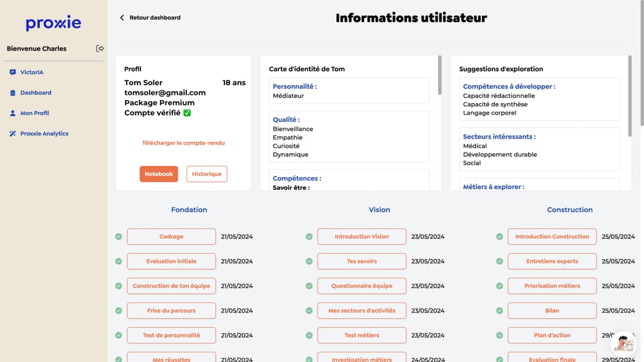The image size is (644, 362).
Task: Go to Proxxie Analytics in sidebar
Action: 45,134
